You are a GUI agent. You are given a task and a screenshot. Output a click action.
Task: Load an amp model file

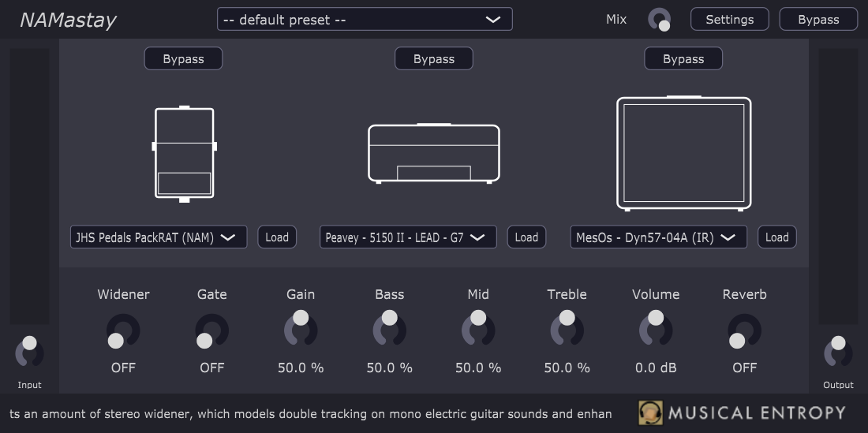[x=526, y=237]
